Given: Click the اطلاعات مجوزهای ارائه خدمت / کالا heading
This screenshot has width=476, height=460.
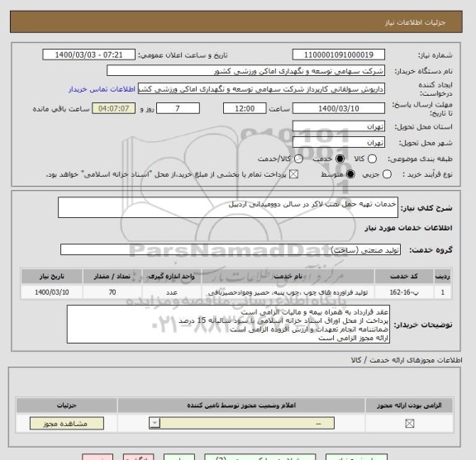Looking at the screenshot, I should (407, 360).
